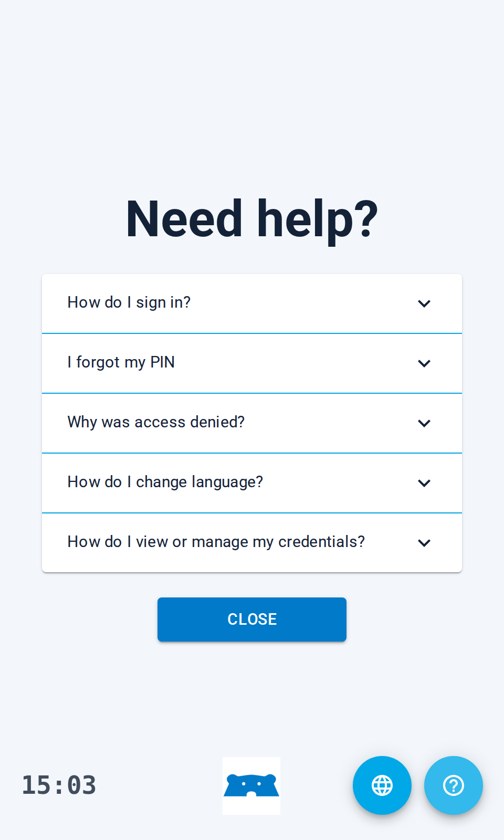
Task: Close the help panel with CLOSE button
Action: click(x=252, y=619)
